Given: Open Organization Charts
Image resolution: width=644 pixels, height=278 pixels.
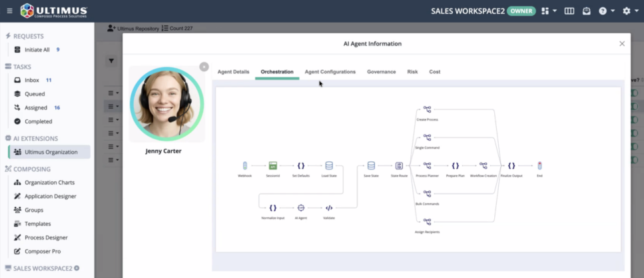Looking at the screenshot, I should (49, 183).
